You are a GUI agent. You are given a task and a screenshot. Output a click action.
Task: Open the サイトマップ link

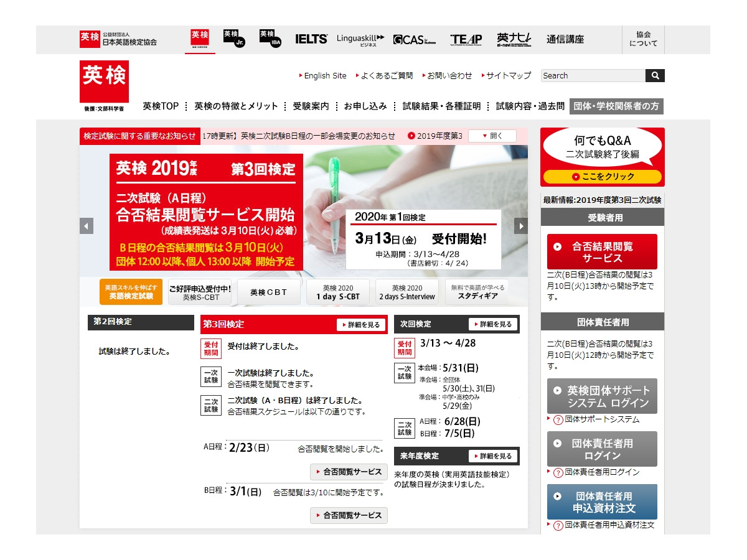tap(509, 75)
